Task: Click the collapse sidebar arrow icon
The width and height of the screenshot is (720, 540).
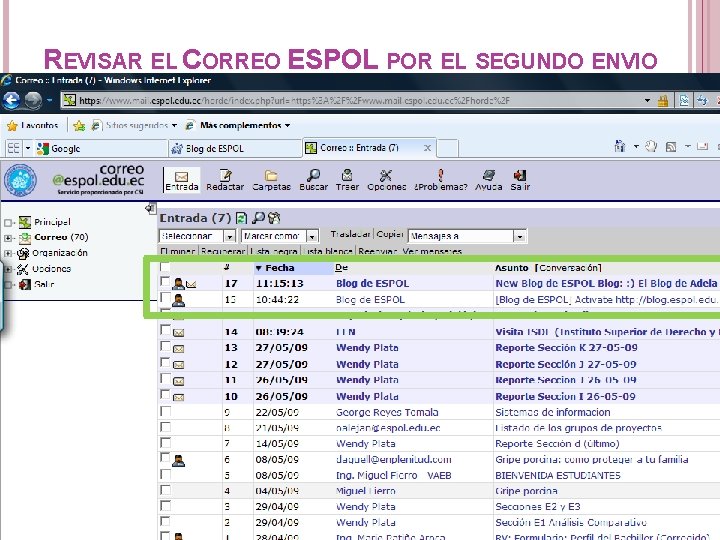Action: pos(151,208)
